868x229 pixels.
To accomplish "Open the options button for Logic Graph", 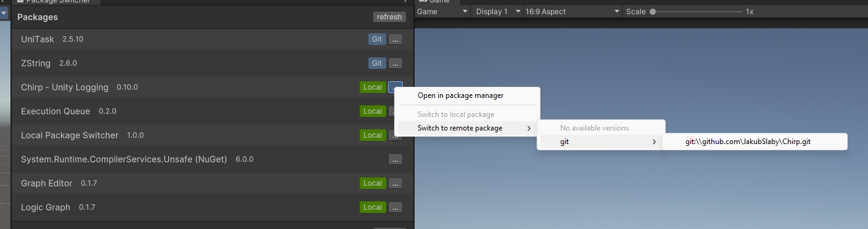I will click(395, 207).
